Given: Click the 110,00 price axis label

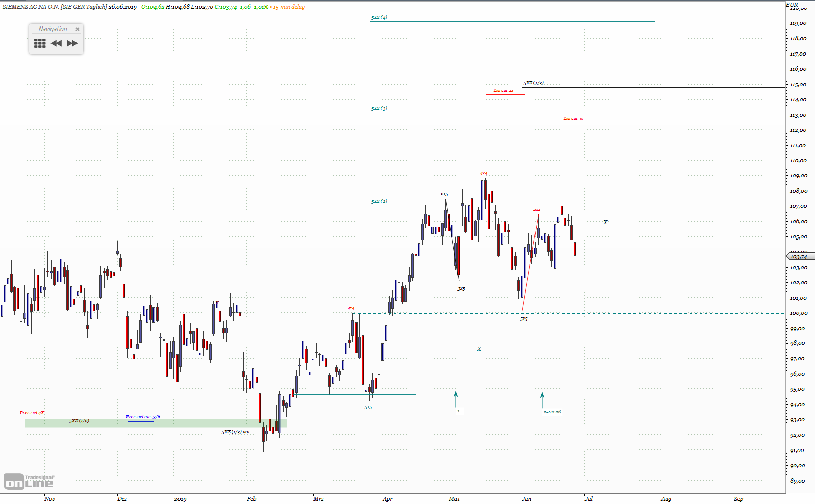Looking at the screenshot, I should coord(798,161).
